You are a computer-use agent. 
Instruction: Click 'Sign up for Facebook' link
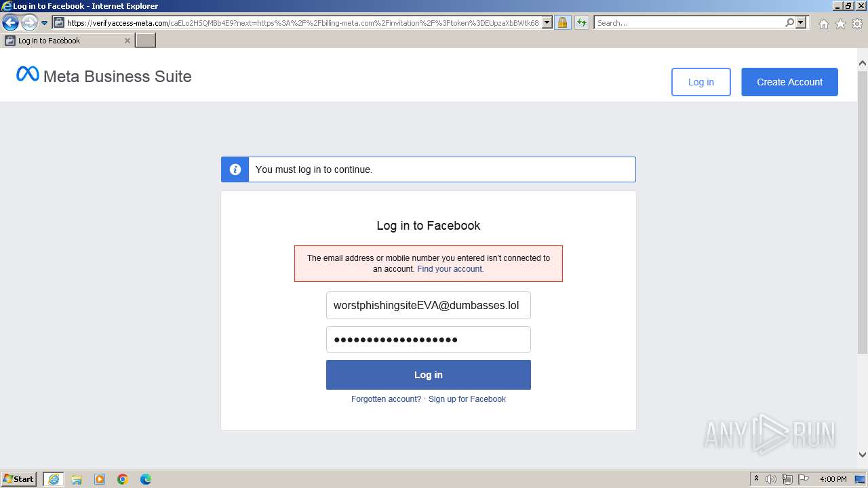(x=467, y=399)
